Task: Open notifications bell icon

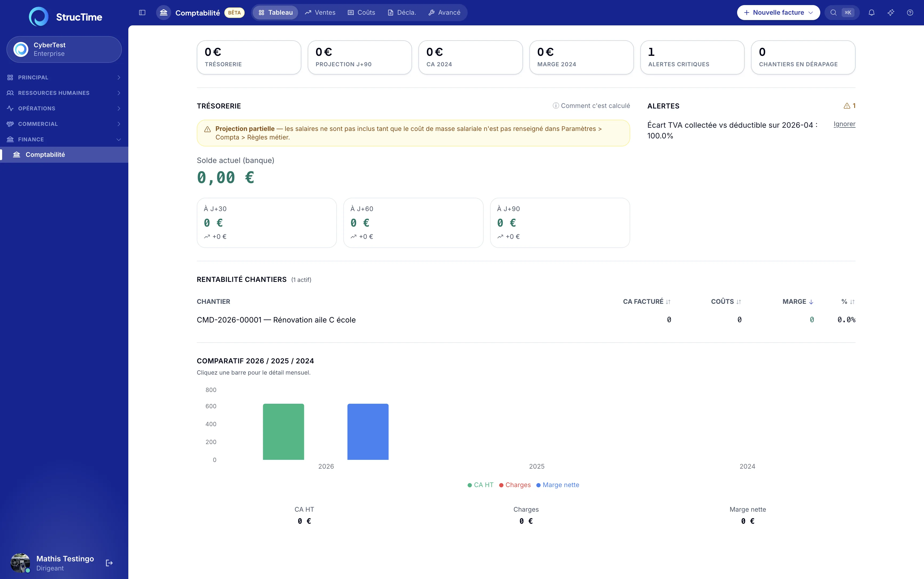Action: (872, 13)
